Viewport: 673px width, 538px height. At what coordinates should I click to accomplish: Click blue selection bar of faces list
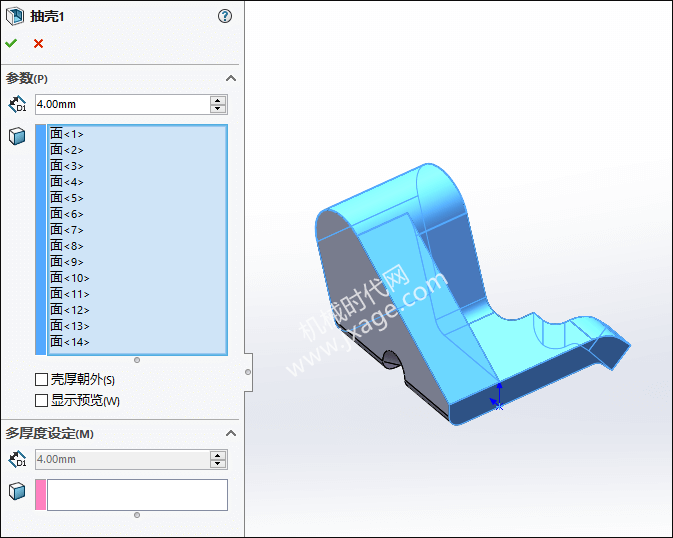[41, 240]
